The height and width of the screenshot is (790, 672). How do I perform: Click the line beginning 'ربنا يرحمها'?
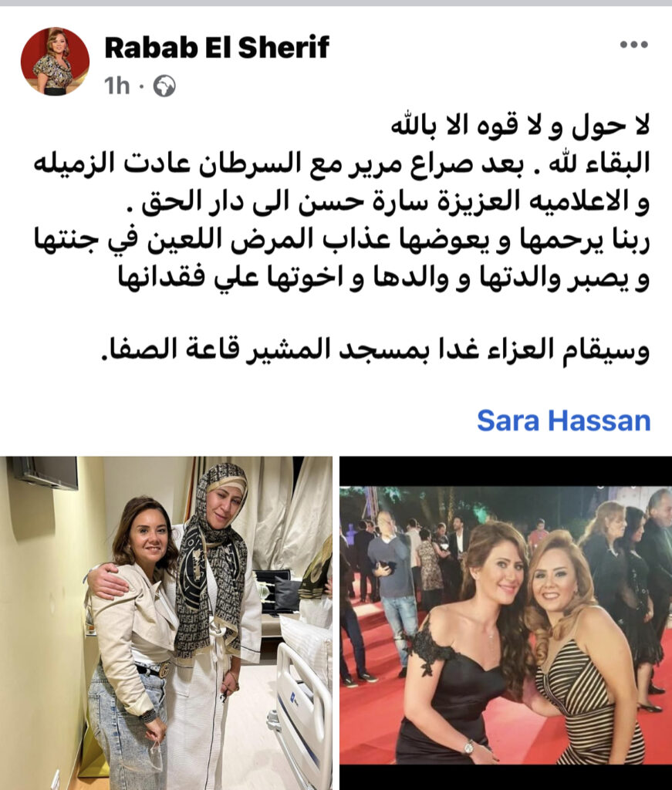[342, 241]
